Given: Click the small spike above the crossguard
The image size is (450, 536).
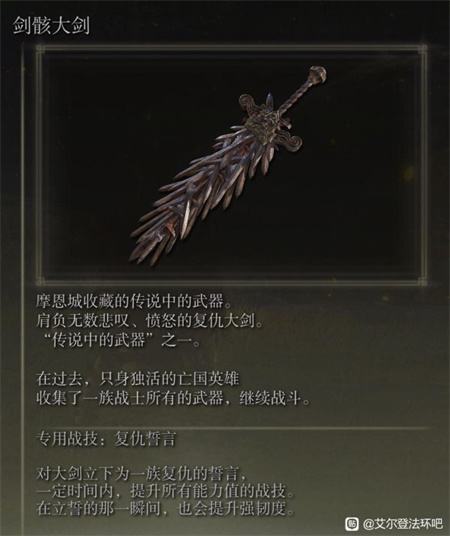Looking at the screenshot, I should (270, 99).
